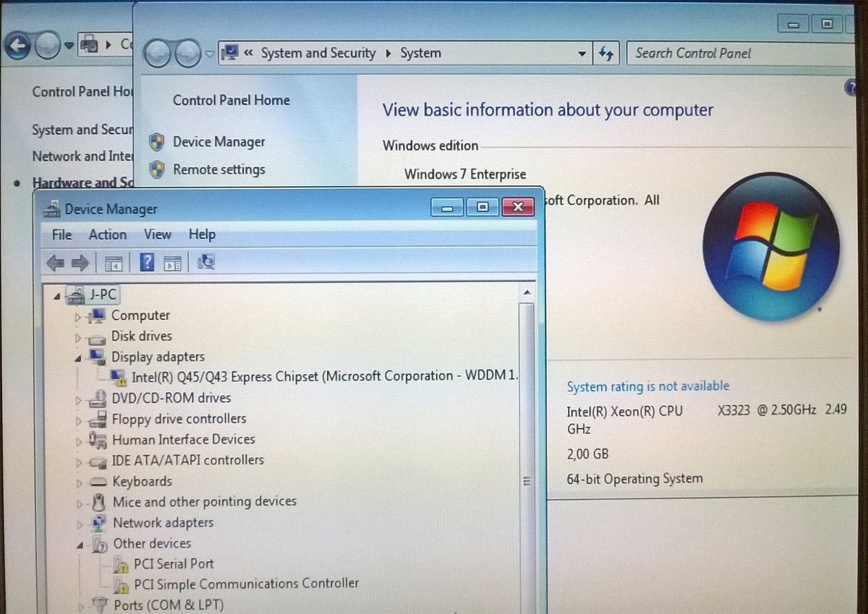Click the Properties pane toolbar icon
This screenshot has width=868, height=614.
point(173,263)
